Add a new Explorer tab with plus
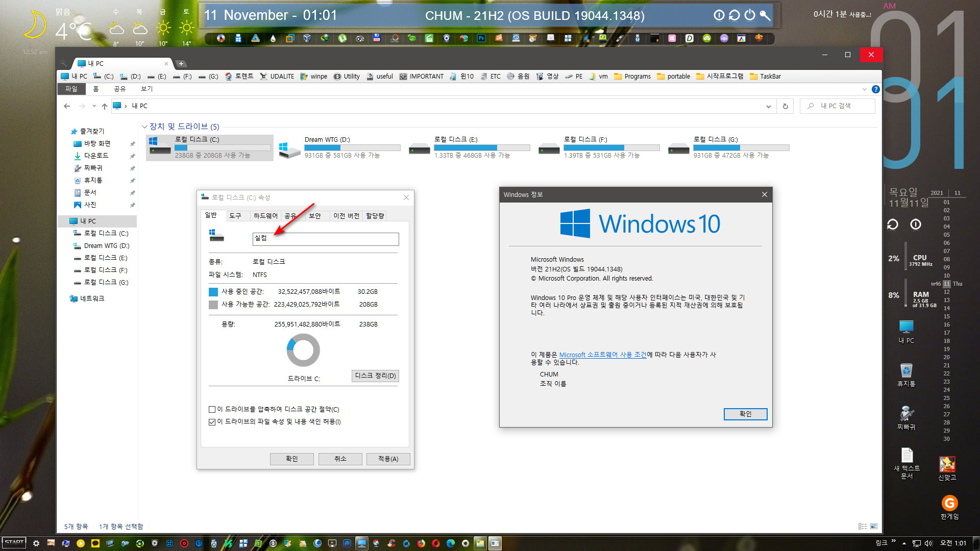Image resolution: width=980 pixels, height=551 pixels. 181,64
